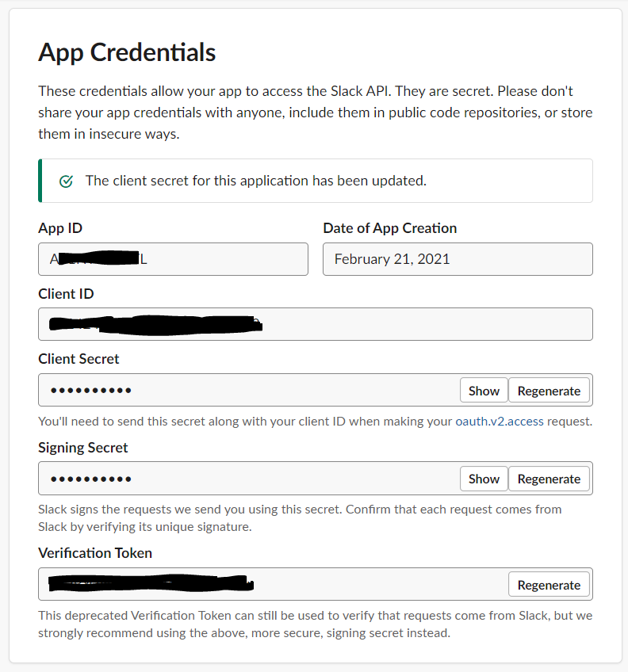Reveal the Signing Secret
The width and height of the screenshot is (628, 672).
pyautogui.click(x=484, y=479)
